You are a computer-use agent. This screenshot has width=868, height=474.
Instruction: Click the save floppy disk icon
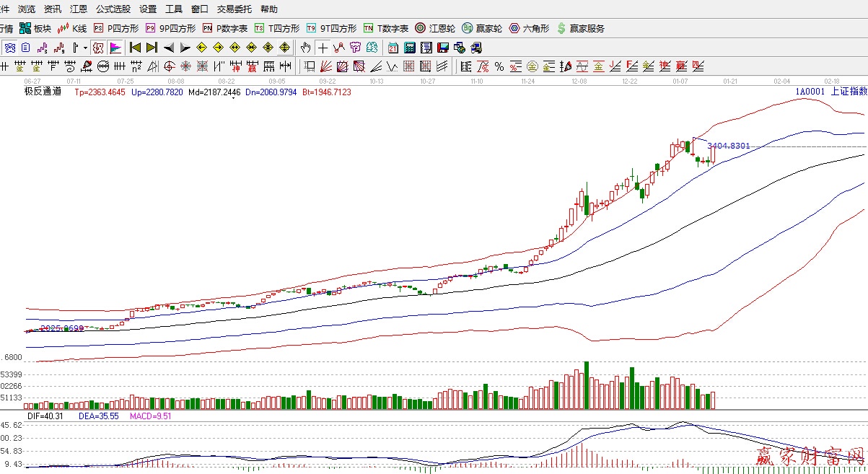442,48
